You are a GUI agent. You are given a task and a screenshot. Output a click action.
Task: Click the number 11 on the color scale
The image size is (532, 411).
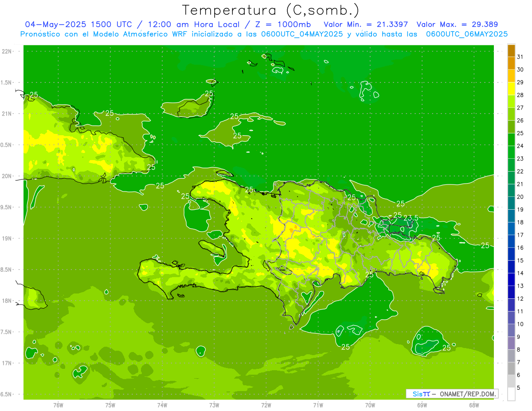click(520, 311)
